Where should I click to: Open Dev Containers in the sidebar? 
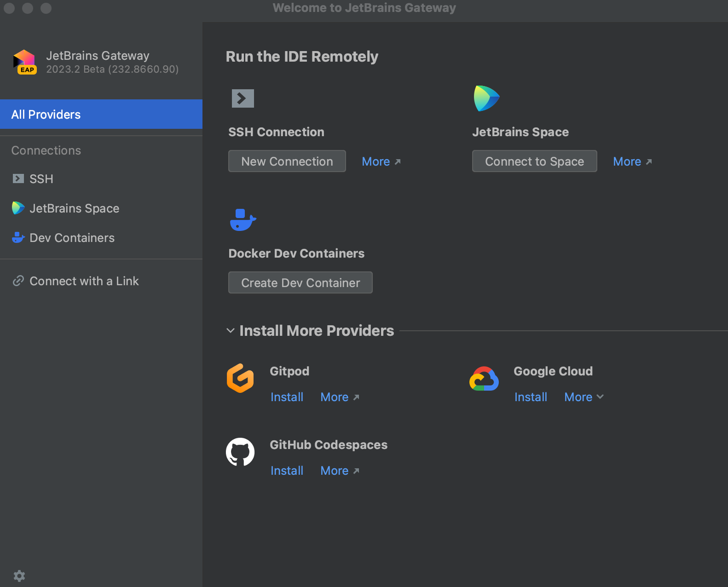pyautogui.click(x=101, y=237)
